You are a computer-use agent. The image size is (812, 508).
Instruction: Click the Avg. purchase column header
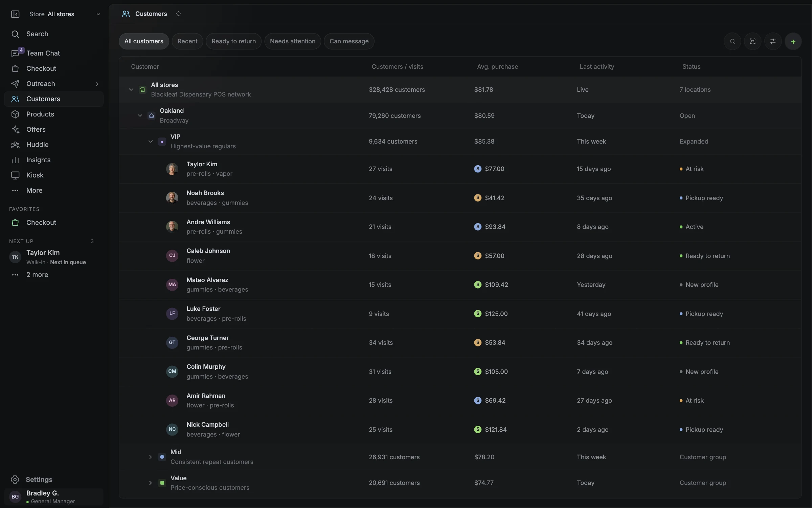pyautogui.click(x=497, y=67)
